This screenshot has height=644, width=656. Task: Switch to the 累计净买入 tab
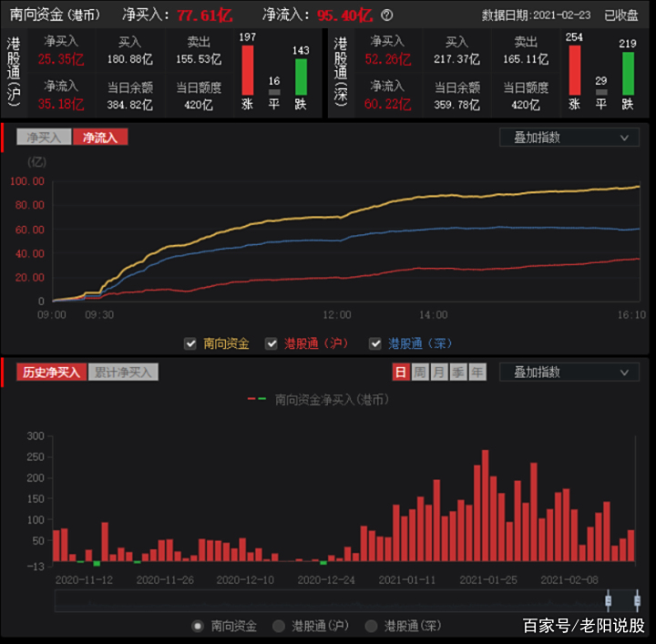coord(123,372)
